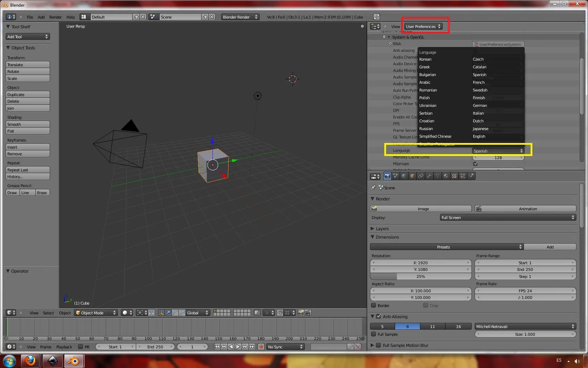The width and height of the screenshot is (588, 368).
Task: Set anti-aliasing samples to 5
Action: coord(382,326)
